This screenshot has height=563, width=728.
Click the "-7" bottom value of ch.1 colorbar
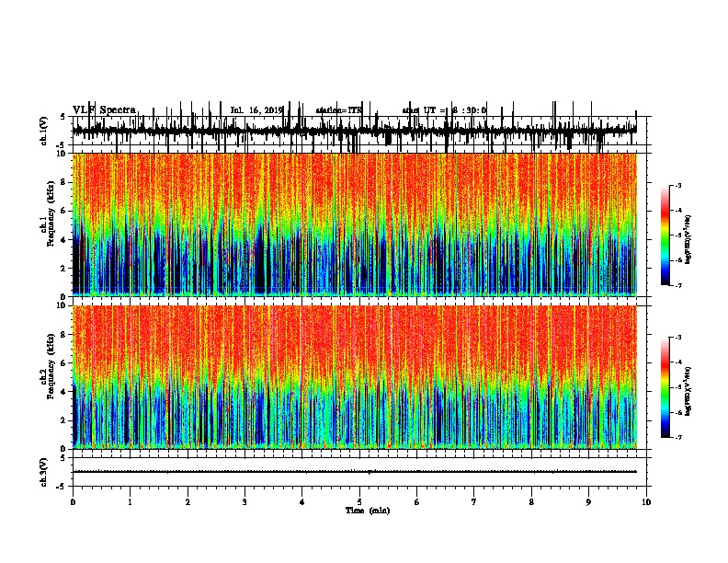coord(677,285)
